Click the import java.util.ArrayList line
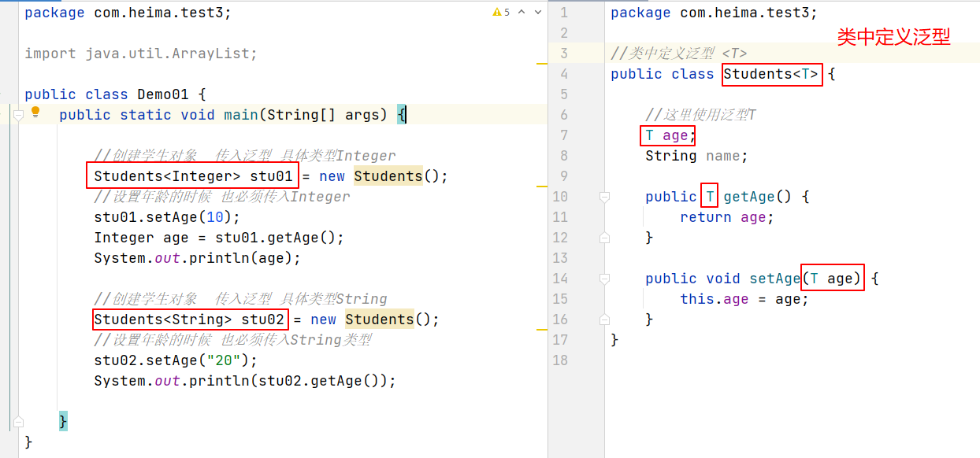Screen dimensions: 980x458 pos(141,54)
